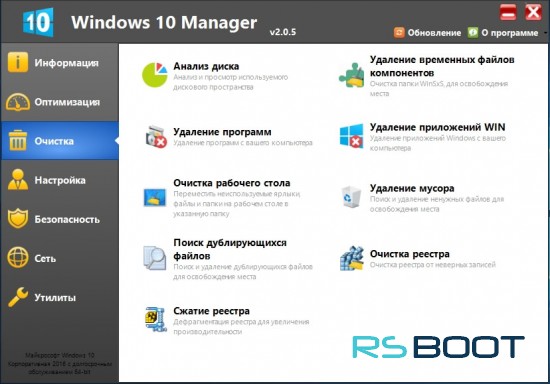Switch to the Сеть section
The height and width of the screenshot is (384, 550).
point(60,258)
